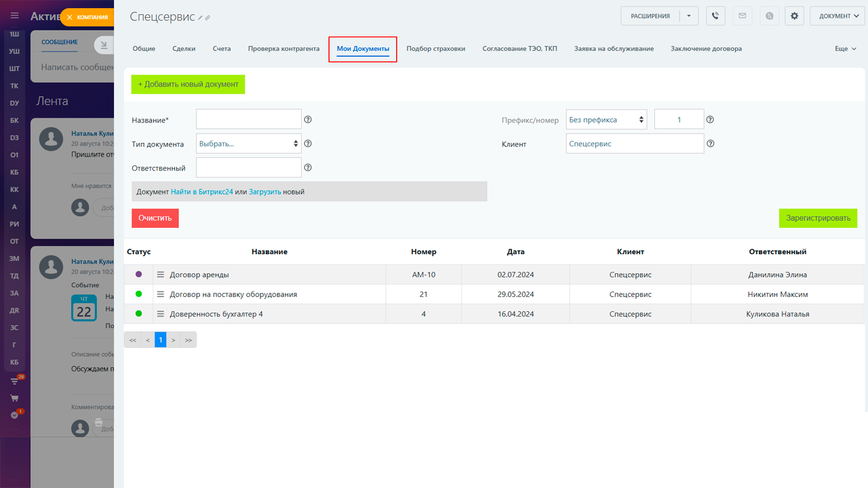Open the shopping cart icon in sidebar
This screenshot has height=488, width=868.
pyautogui.click(x=14, y=398)
